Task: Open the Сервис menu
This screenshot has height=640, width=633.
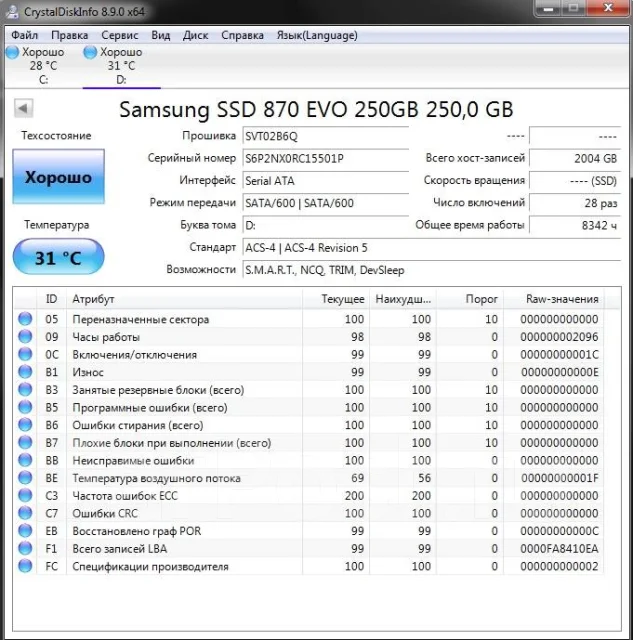Action: 120,36
